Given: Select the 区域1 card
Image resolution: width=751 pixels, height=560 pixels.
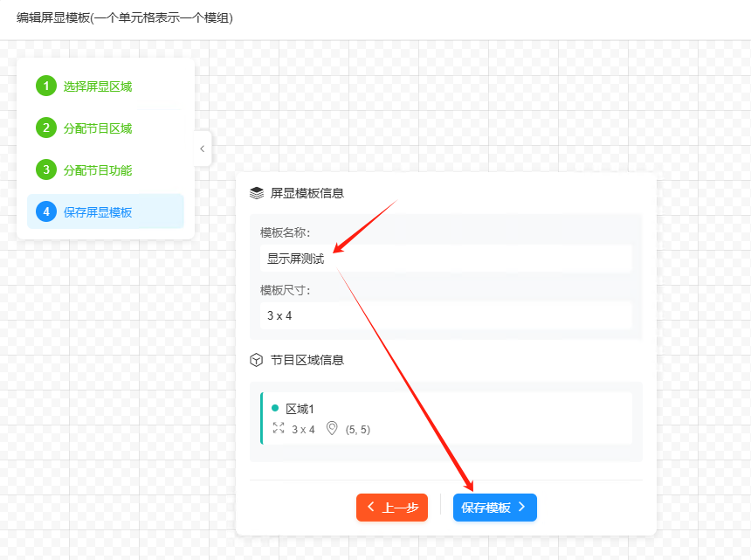Looking at the screenshot, I should 446,418.
